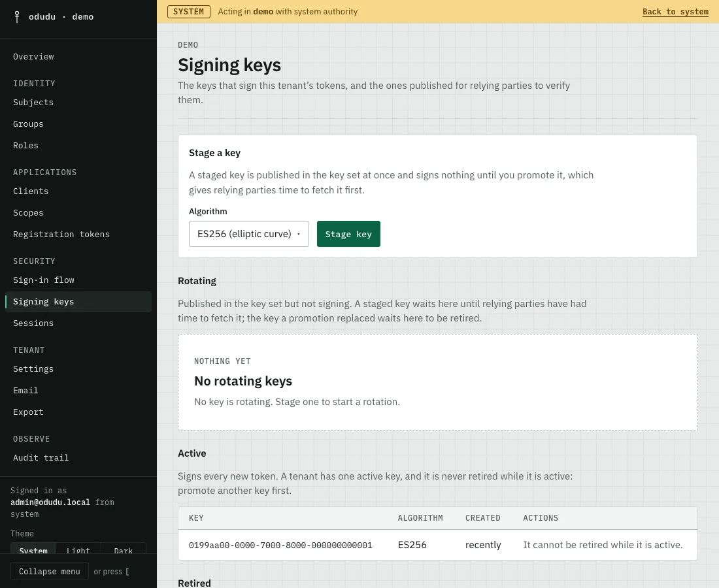Click the Collapse menu button
This screenshot has width=719, height=588.
click(x=50, y=572)
